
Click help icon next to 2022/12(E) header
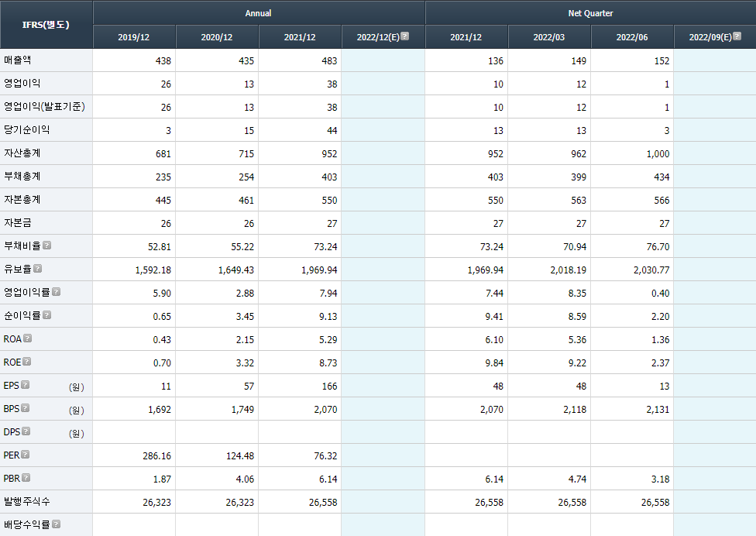click(405, 36)
